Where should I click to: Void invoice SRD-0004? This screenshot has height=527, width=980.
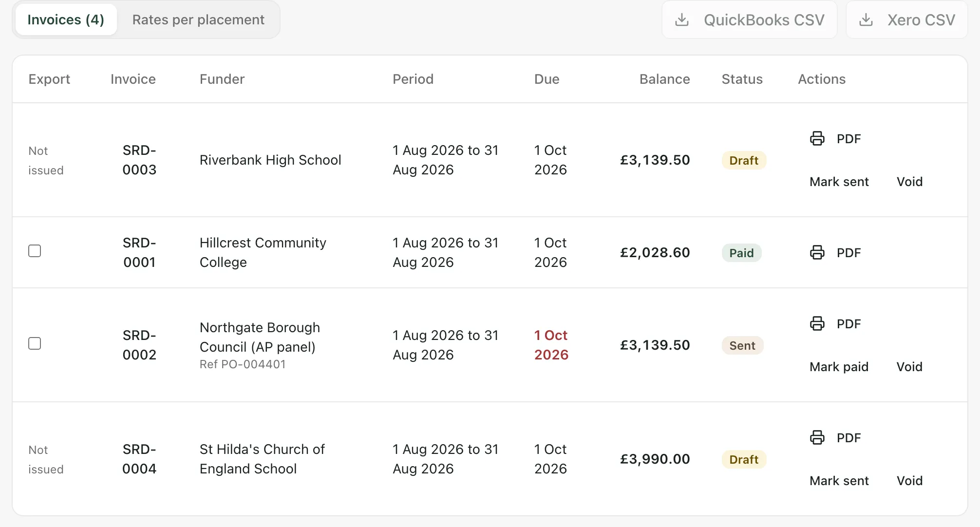(909, 481)
